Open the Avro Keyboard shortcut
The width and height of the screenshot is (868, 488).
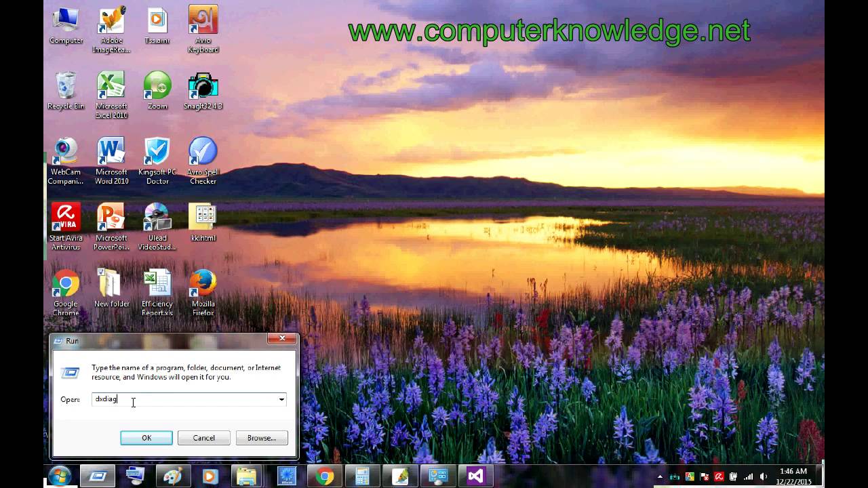point(203,30)
